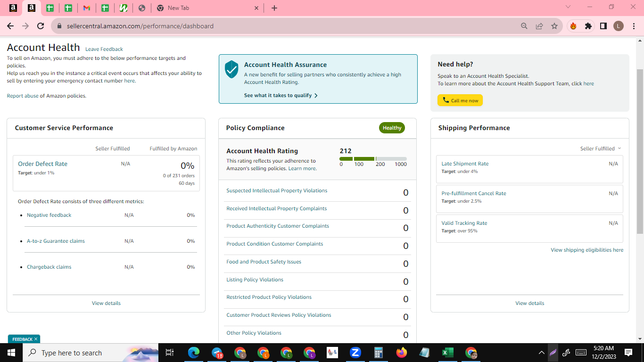The width and height of the screenshot is (644, 362).
Task: Open the Negative feedback link
Action: pos(49,215)
